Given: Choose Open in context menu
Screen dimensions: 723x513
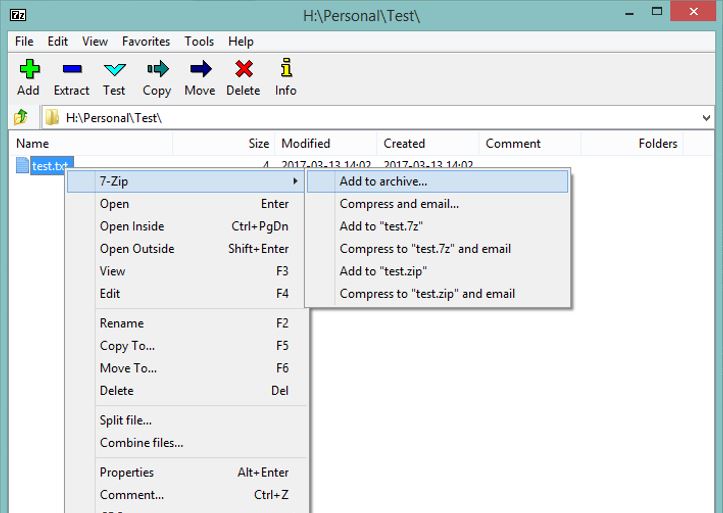Looking at the screenshot, I should [185, 204].
